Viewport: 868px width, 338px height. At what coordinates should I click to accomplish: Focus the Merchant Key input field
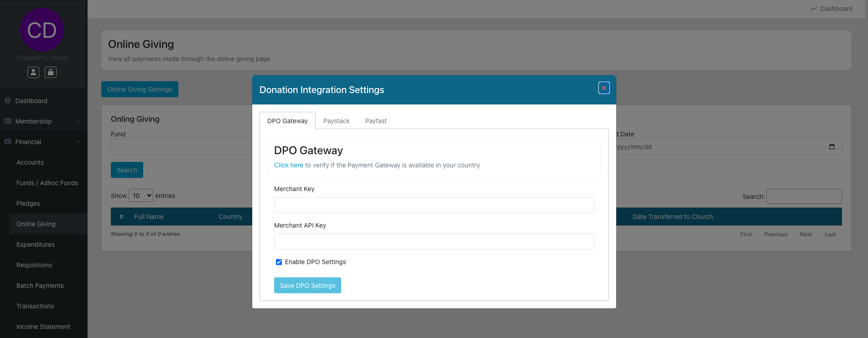pos(434,205)
